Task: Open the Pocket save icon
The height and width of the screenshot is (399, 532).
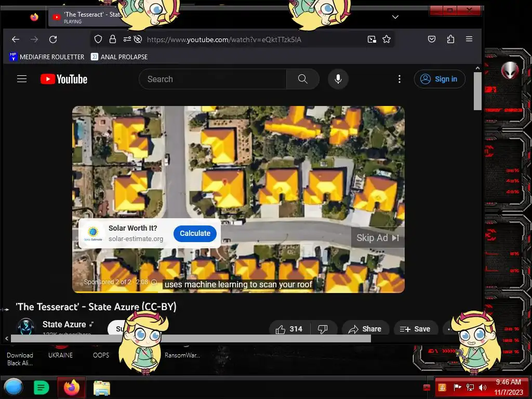Action: pos(432,39)
